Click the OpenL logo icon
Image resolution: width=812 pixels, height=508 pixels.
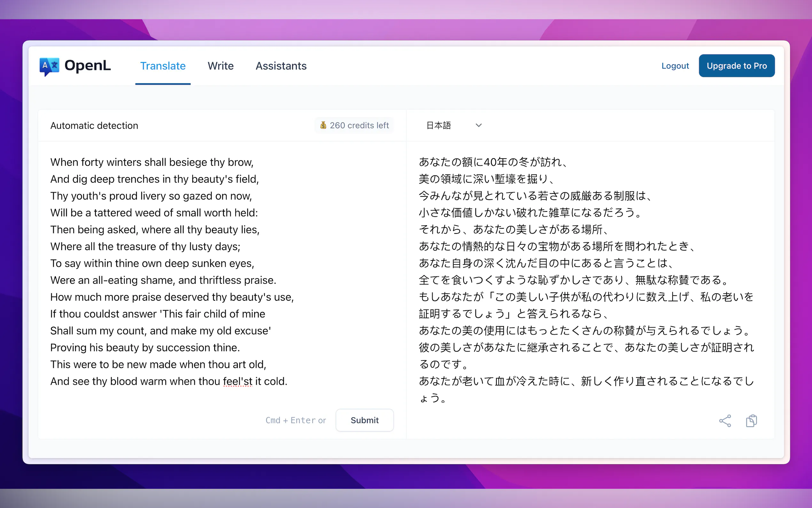pos(50,66)
